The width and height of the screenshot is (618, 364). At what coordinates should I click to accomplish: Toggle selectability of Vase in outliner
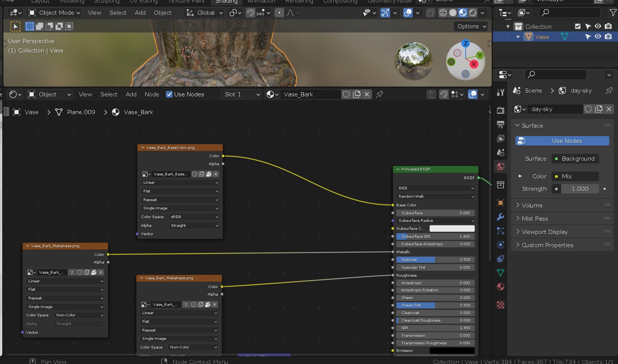point(588,37)
